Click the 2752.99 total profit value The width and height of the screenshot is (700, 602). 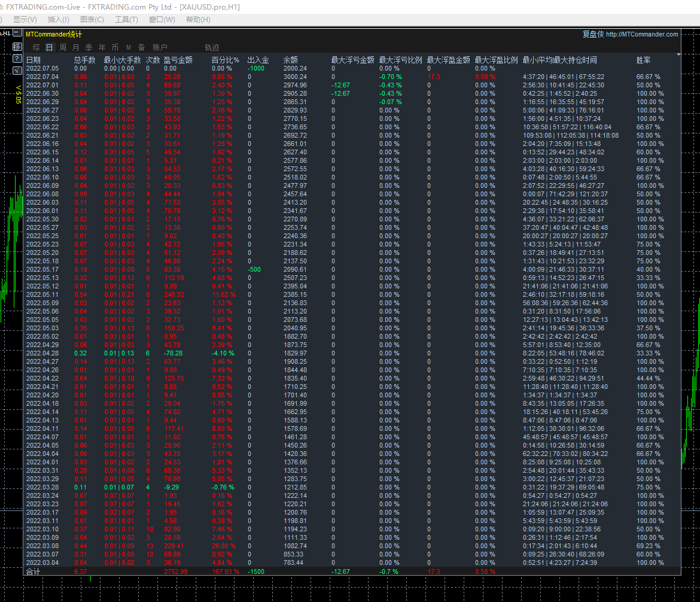(x=175, y=571)
